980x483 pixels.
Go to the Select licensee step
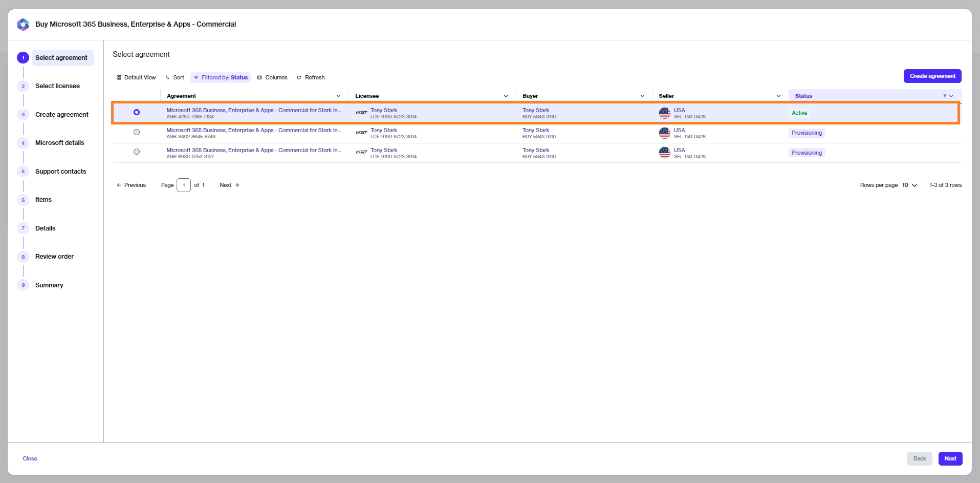click(x=57, y=86)
